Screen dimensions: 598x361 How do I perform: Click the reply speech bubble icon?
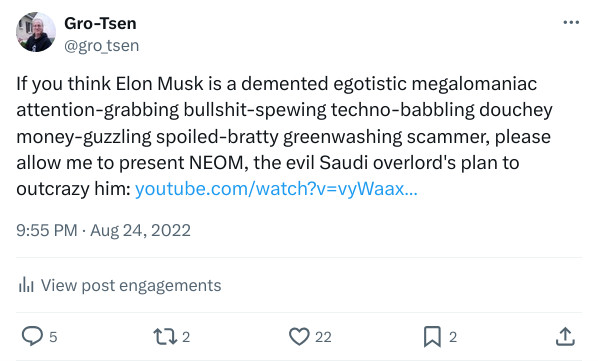click(32, 336)
